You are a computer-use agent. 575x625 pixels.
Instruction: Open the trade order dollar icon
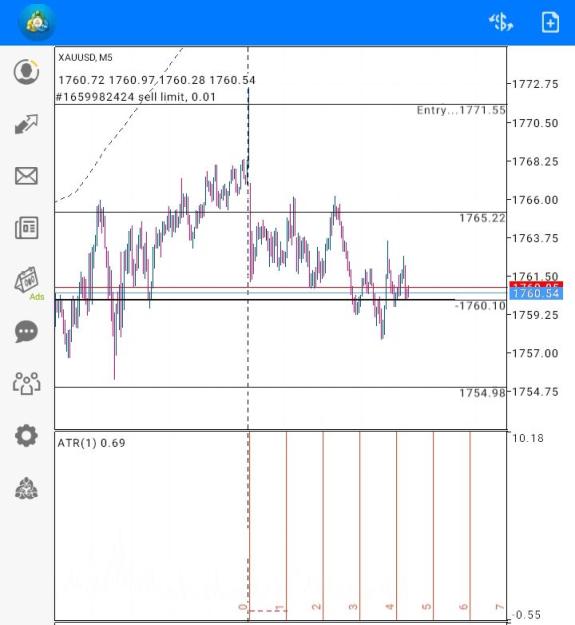[x=501, y=22]
